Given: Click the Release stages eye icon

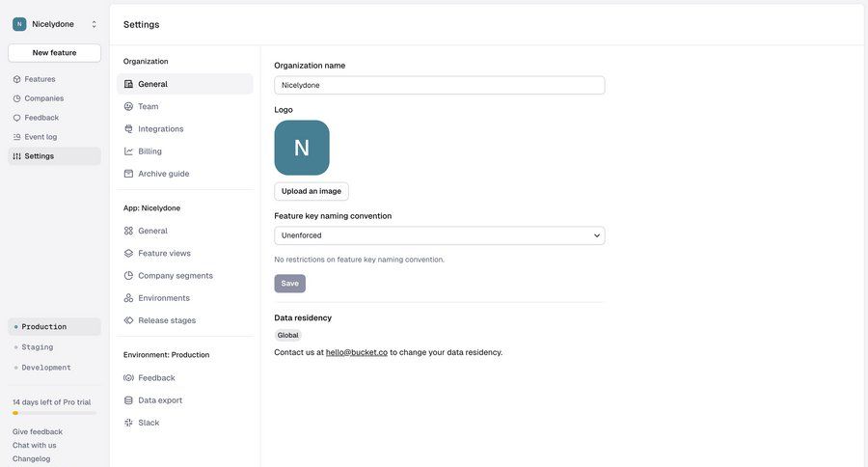Looking at the screenshot, I should pyautogui.click(x=128, y=320).
